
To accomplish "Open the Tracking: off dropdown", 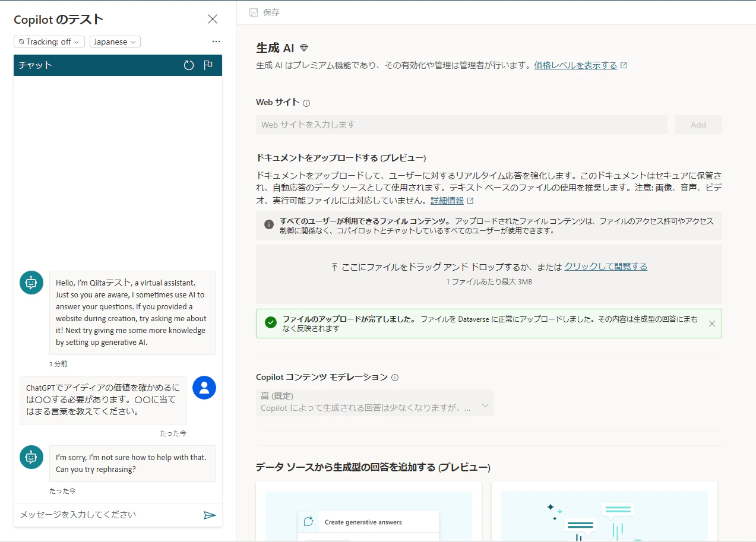I will (49, 42).
